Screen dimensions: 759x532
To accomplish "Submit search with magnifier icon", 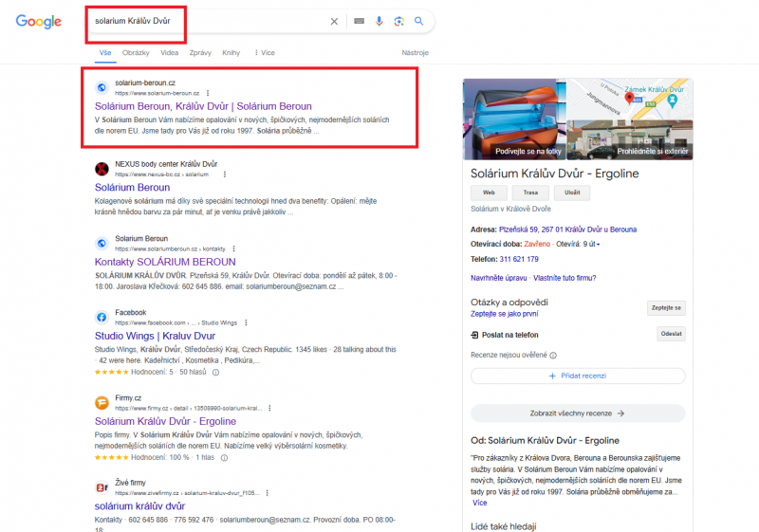I will point(418,21).
